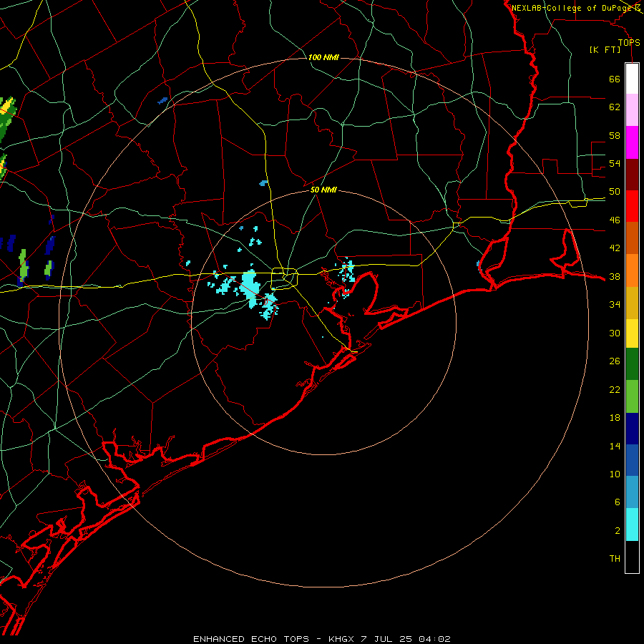Click the "[K FT]" units label
This screenshot has height=644, width=644.
coord(605,49)
